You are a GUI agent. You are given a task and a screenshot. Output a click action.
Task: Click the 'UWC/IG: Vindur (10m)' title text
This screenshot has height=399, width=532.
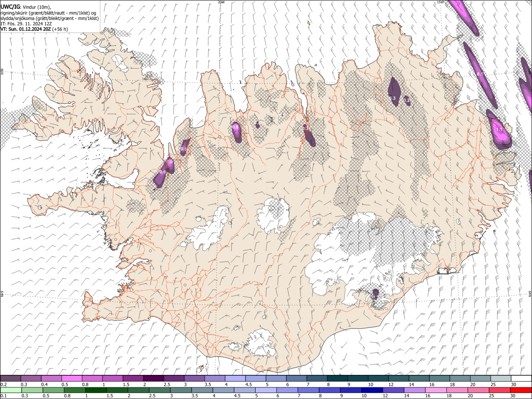click(x=26, y=7)
